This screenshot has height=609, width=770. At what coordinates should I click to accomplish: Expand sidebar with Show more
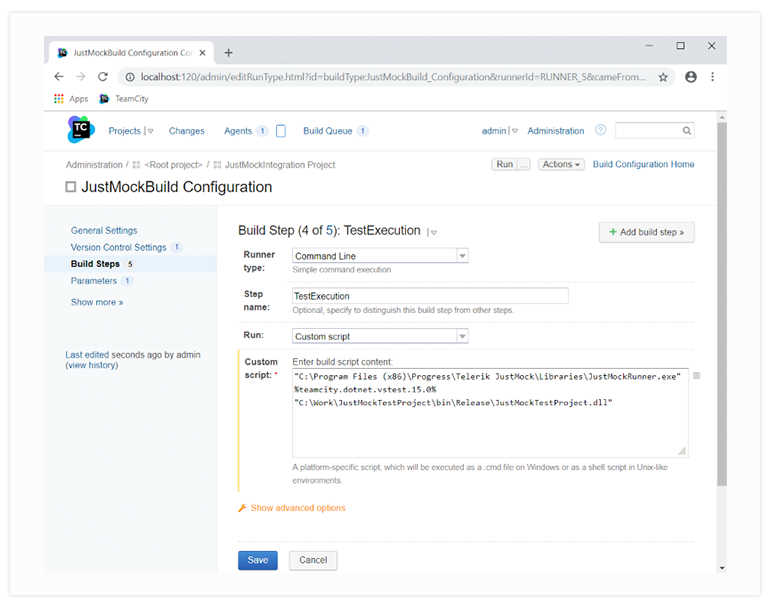point(97,303)
